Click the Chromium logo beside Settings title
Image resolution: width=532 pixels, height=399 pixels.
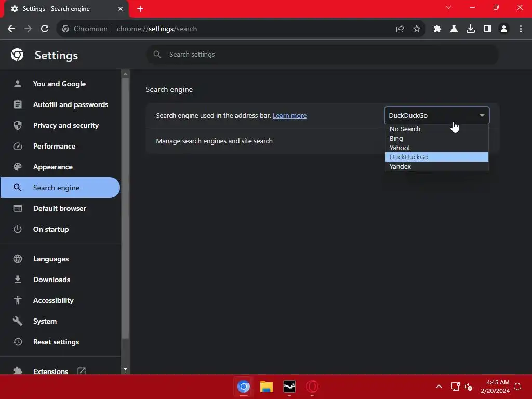pos(17,55)
